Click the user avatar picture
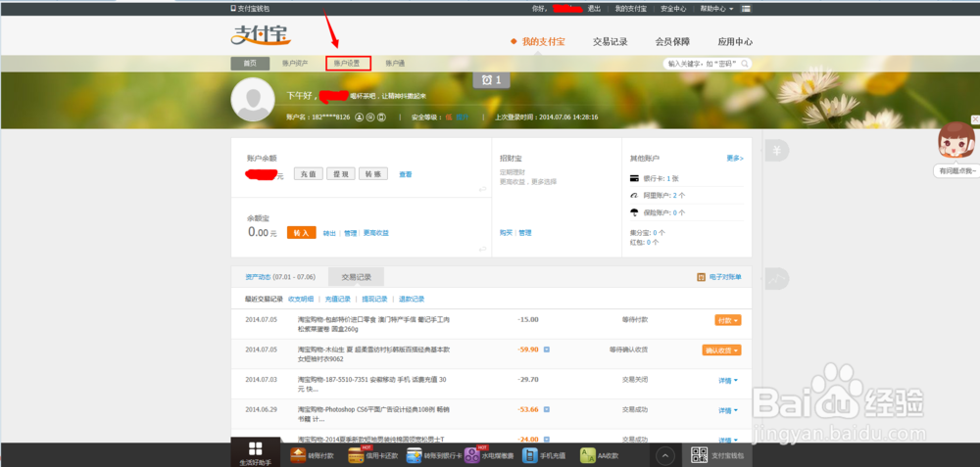Screen dimensions: 980x467 click(x=253, y=99)
